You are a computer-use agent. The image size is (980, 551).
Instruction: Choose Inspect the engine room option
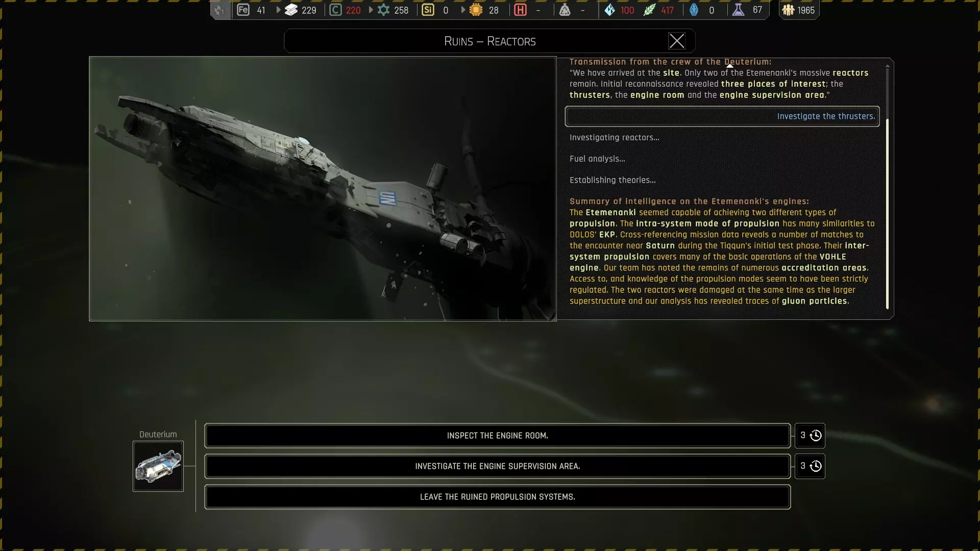click(497, 436)
